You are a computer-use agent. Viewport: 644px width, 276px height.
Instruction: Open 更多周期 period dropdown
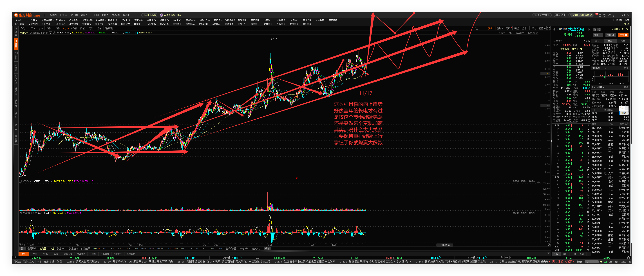click(110, 28)
